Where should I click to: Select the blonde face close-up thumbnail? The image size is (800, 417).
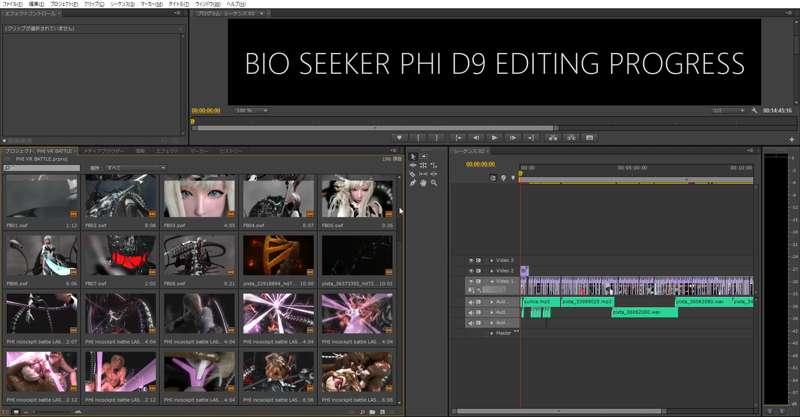point(199,197)
